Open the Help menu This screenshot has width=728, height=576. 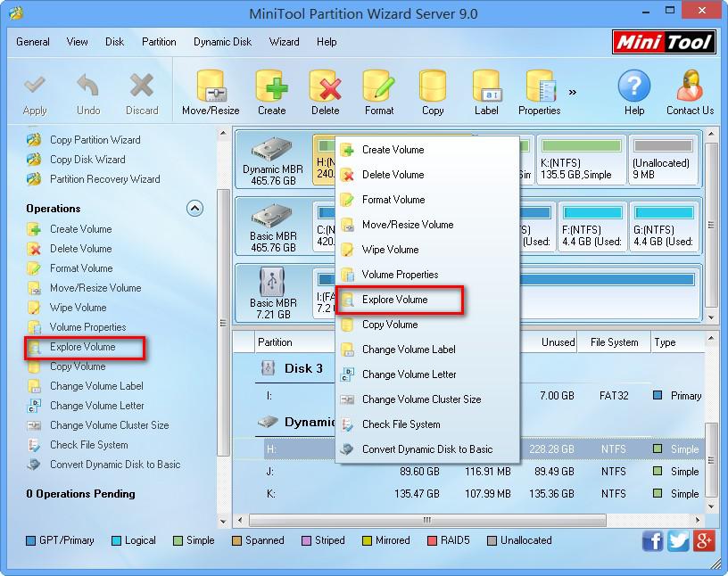(x=327, y=42)
